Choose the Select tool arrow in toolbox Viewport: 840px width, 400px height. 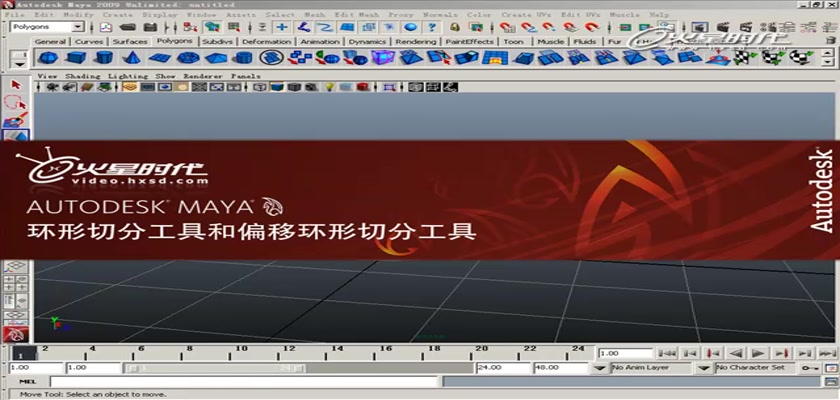[16, 84]
